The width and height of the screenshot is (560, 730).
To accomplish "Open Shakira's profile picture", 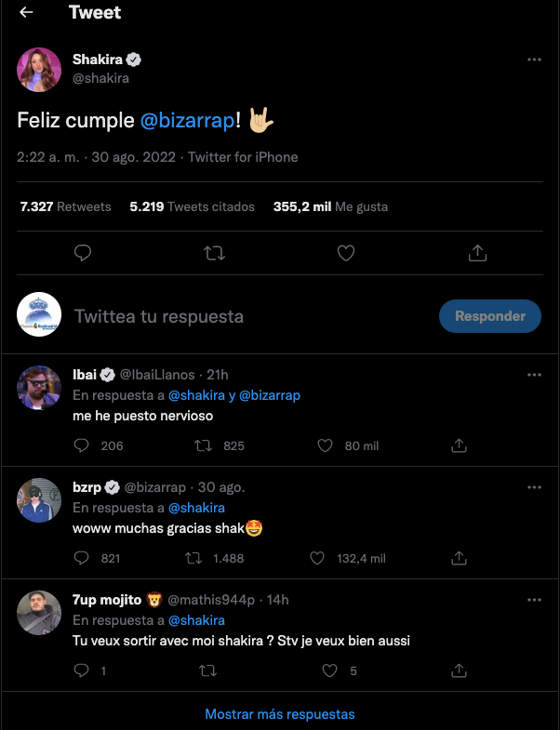I will click(x=40, y=69).
